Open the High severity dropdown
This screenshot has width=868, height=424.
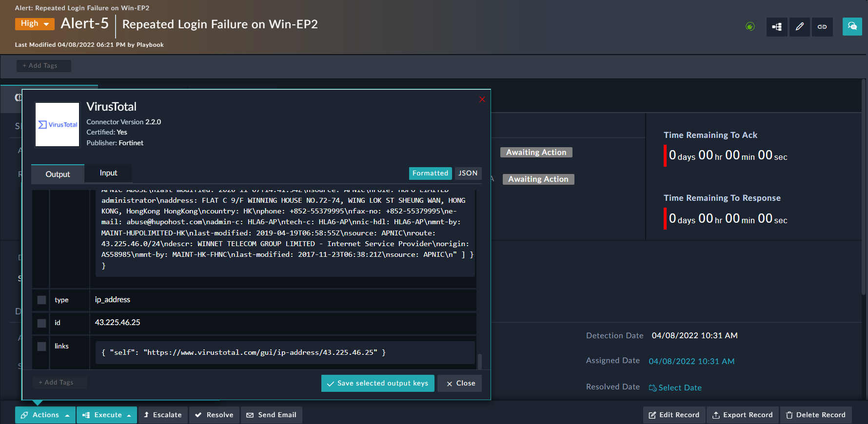[35, 23]
